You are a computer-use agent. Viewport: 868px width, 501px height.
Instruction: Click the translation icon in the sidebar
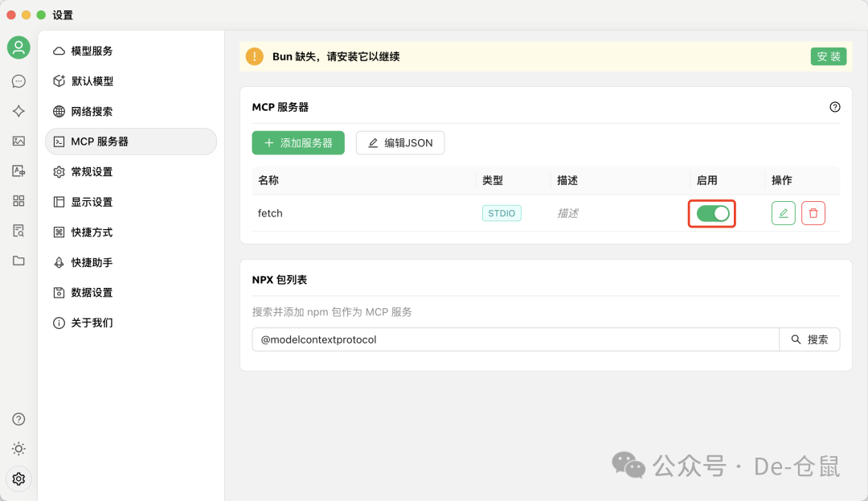coord(18,170)
